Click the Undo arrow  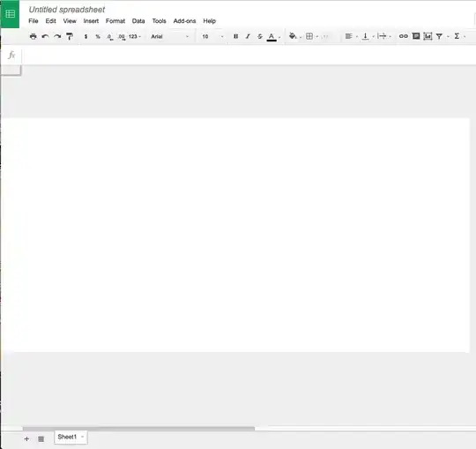click(45, 36)
